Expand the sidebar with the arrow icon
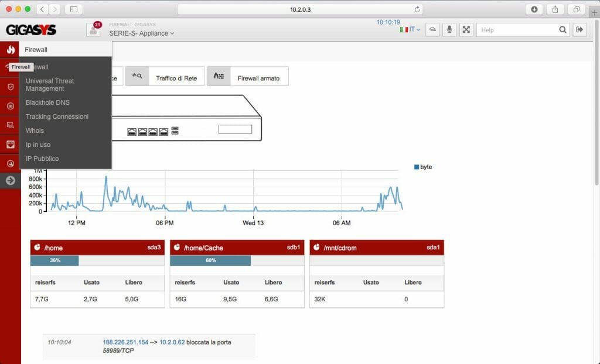 11,180
